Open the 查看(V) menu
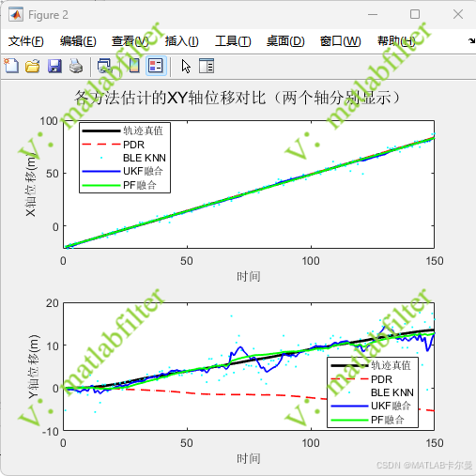 (x=131, y=41)
